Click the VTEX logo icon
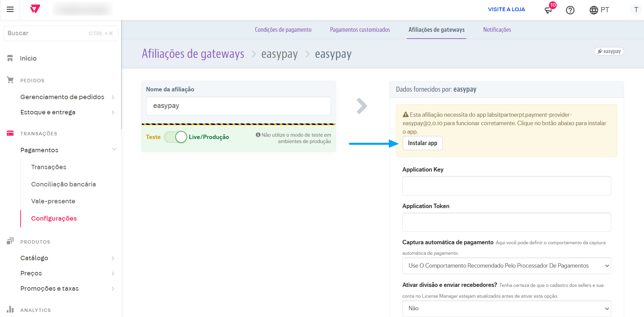Viewport: 644px width, 317px height. point(35,9)
